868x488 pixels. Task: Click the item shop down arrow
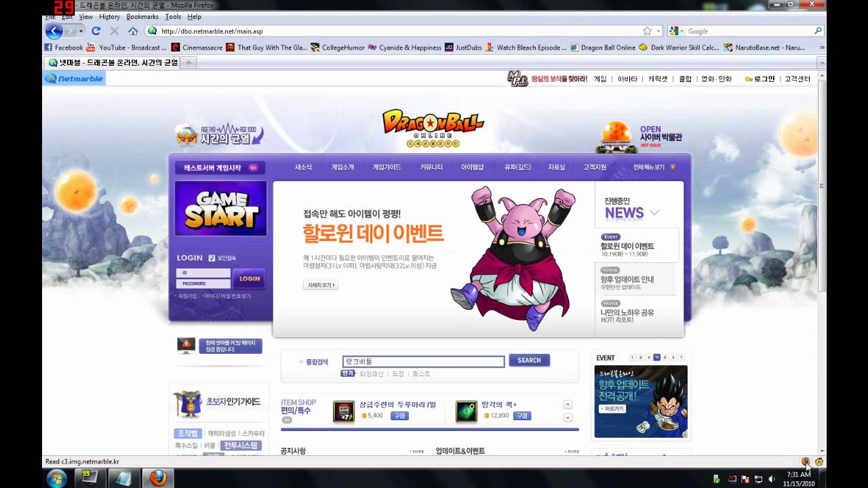pos(568,418)
